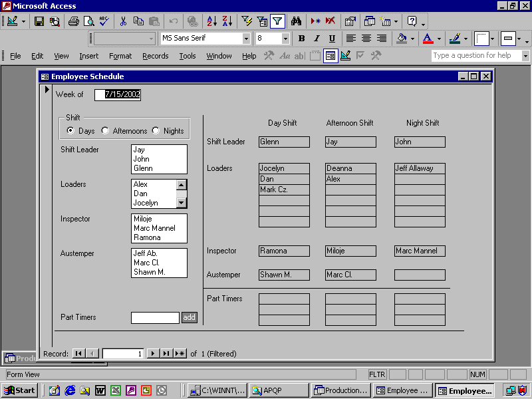Open the font size dropdown
The image size is (532, 399).
[285, 39]
